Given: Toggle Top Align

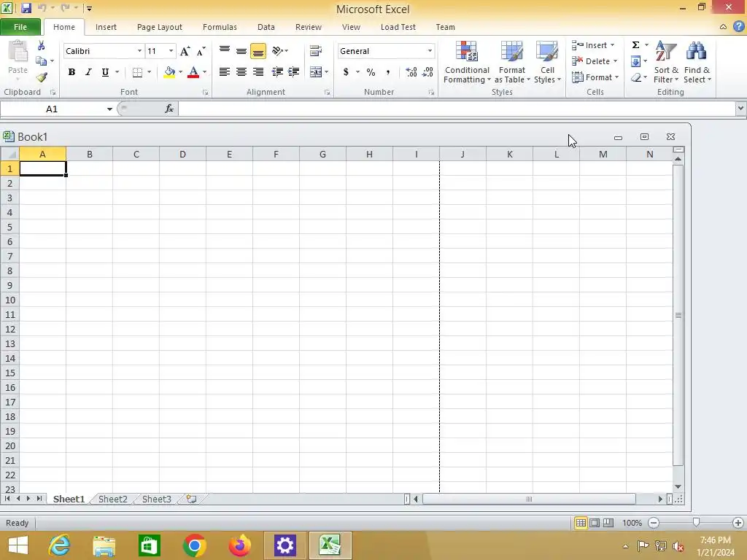Looking at the screenshot, I should pos(225,50).
